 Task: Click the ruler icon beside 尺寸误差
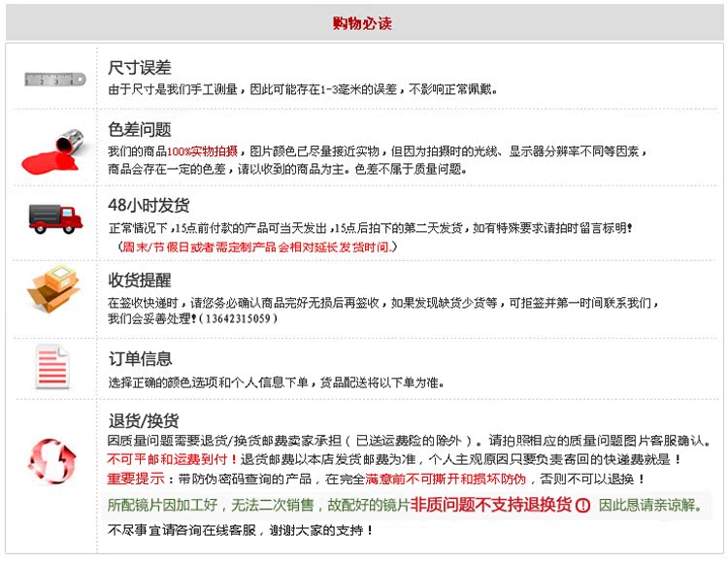click(55, 80)
